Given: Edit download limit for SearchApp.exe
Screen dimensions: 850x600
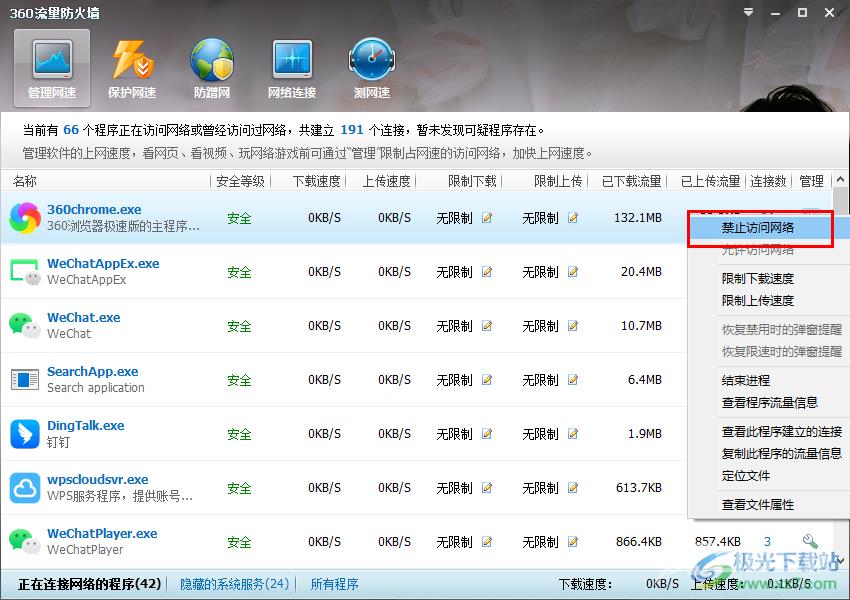Looking at the screenshot, I should pyautogui.click(x=487, y=379).
